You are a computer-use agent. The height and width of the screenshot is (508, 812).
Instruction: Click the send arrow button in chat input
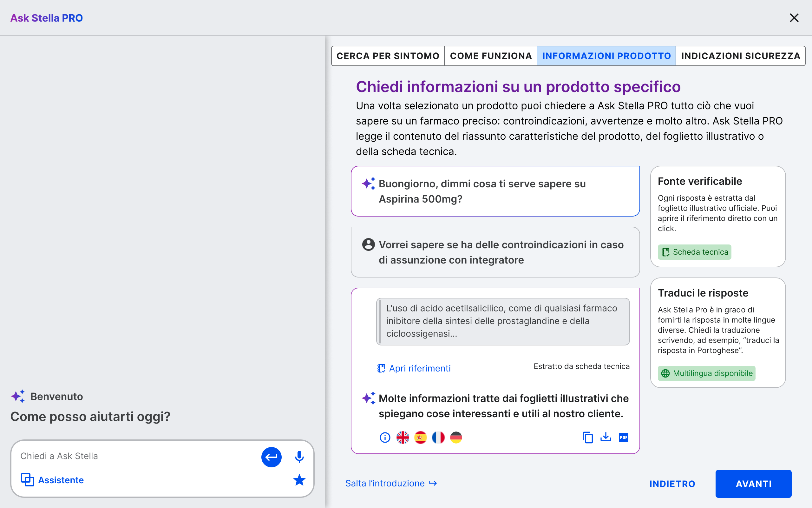click(x=271, y=457)
